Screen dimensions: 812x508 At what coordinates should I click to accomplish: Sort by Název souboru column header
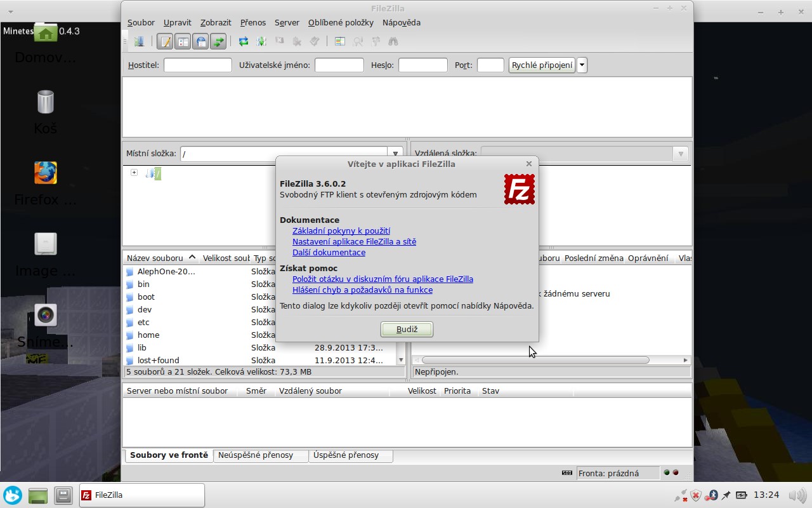pos(161,258)
